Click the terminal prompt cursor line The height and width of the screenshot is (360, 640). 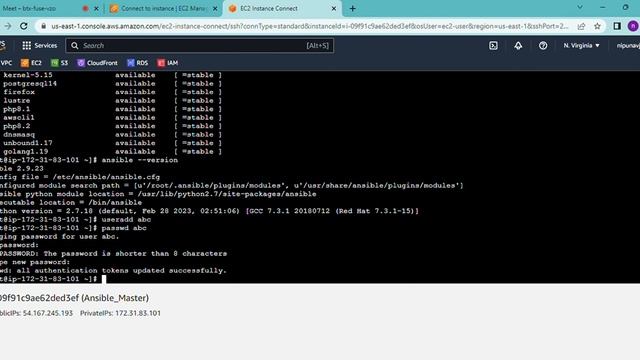click(x=53, y=279)
